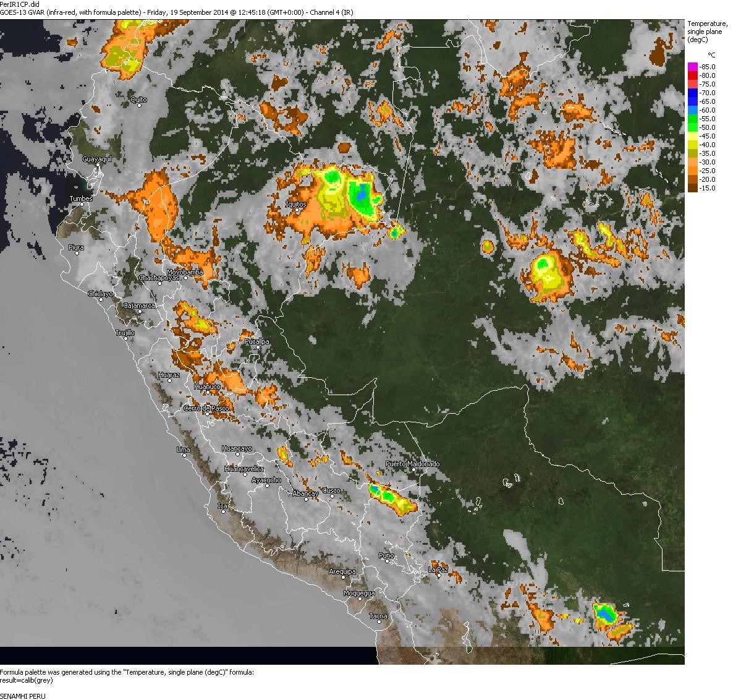
Task: Click the Cusco city label
Action: coord(331,490)
